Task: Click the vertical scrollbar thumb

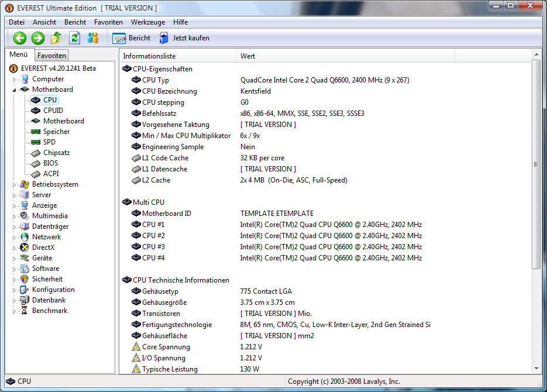Action: coord(536,164)
